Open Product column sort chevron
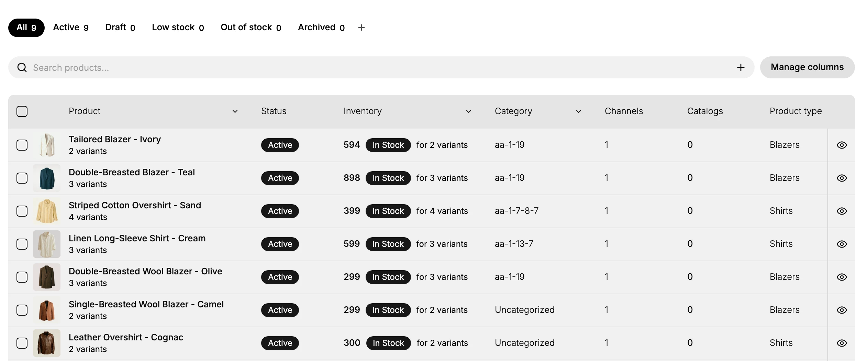The height and width of the screenshot is (361, 868). [x=235, y=111]
